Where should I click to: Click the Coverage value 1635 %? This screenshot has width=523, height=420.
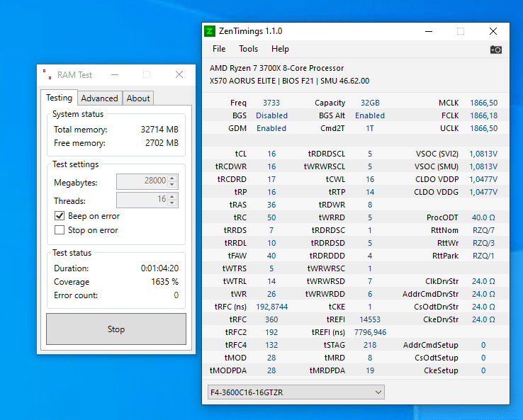coord(165,282)
